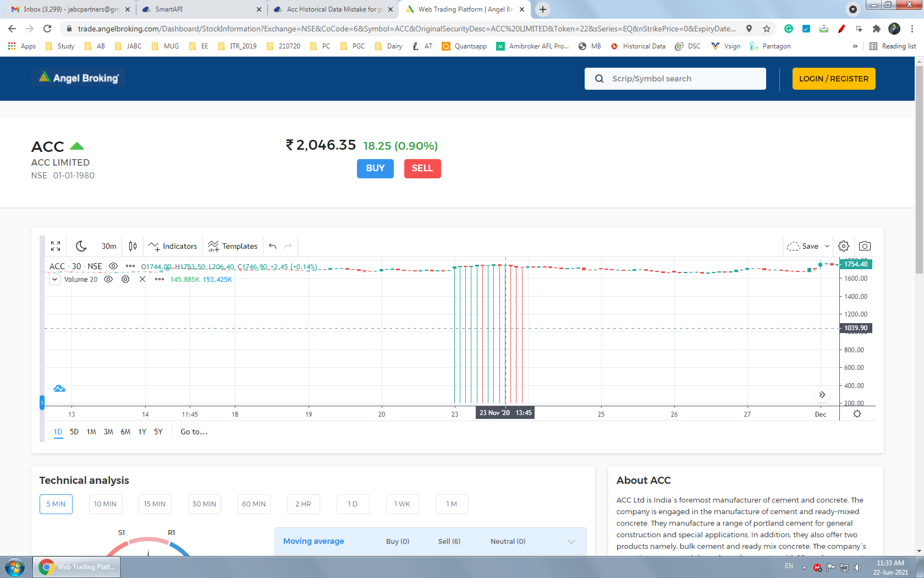Switch to SmartAPI browser tab

(201, 9)
